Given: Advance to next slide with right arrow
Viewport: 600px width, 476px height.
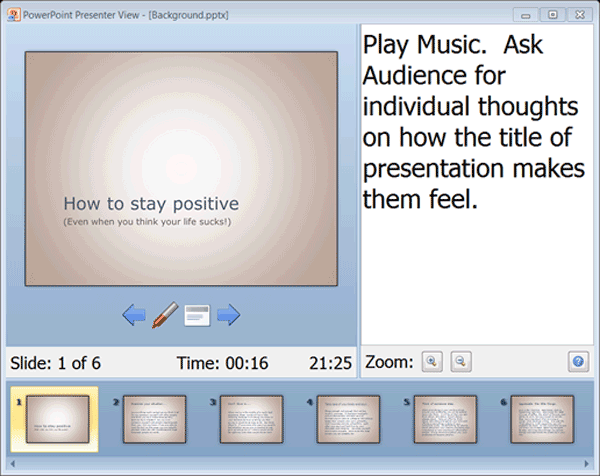Looking at the screenshot, I should click(229, 315).
